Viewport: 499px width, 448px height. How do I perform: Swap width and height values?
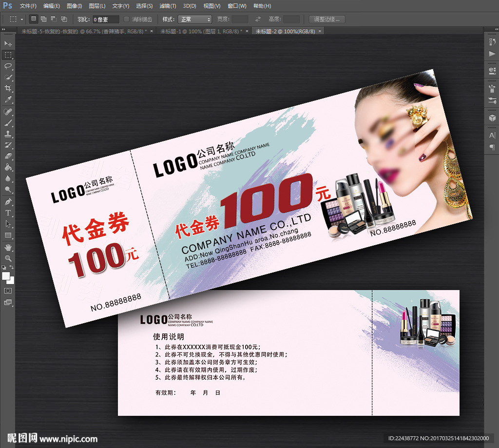pyautogui.click(x=258, y=19)
